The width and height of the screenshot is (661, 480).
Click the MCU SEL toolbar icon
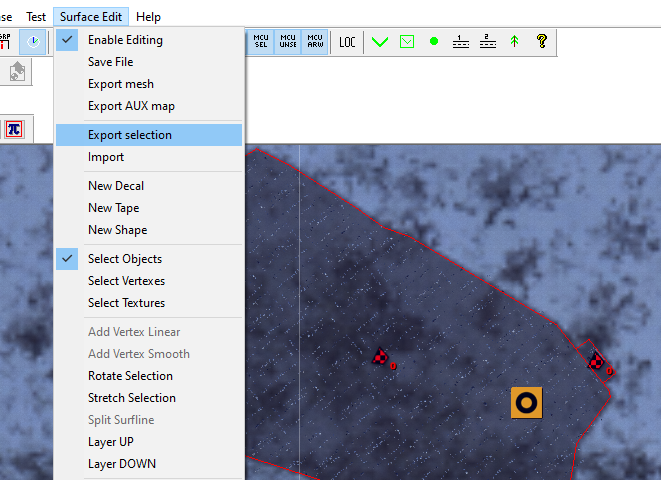click(x=261, y=42)
